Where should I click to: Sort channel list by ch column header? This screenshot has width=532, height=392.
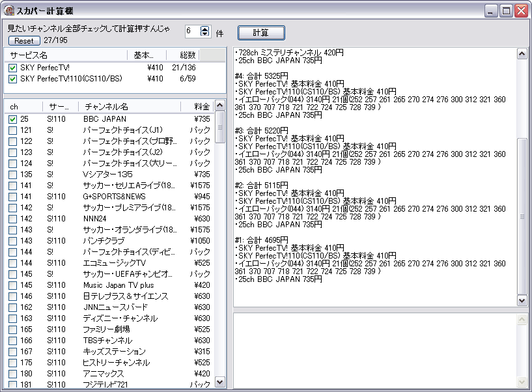[23, 107]
